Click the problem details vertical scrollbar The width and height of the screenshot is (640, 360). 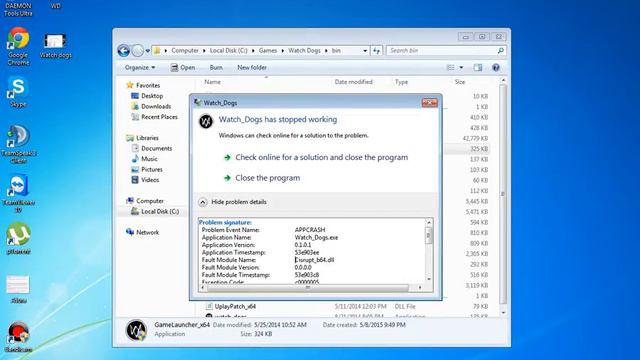(429, 251)
